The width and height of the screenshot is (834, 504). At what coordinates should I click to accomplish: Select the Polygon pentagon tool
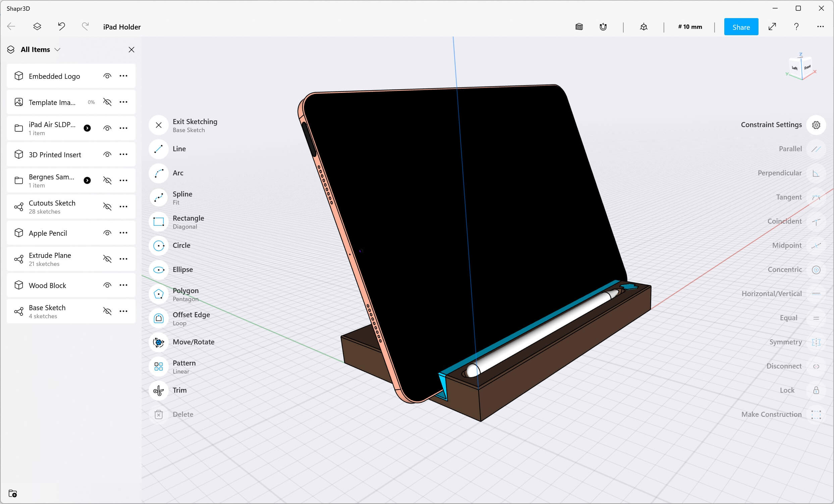pyautogui.click(x=158, y=294)
